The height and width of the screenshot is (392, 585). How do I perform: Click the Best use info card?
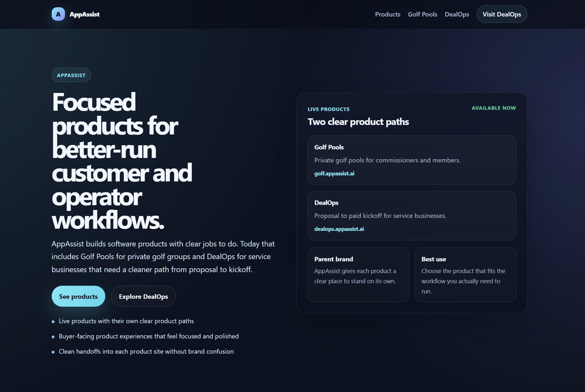tap(465, 275)
